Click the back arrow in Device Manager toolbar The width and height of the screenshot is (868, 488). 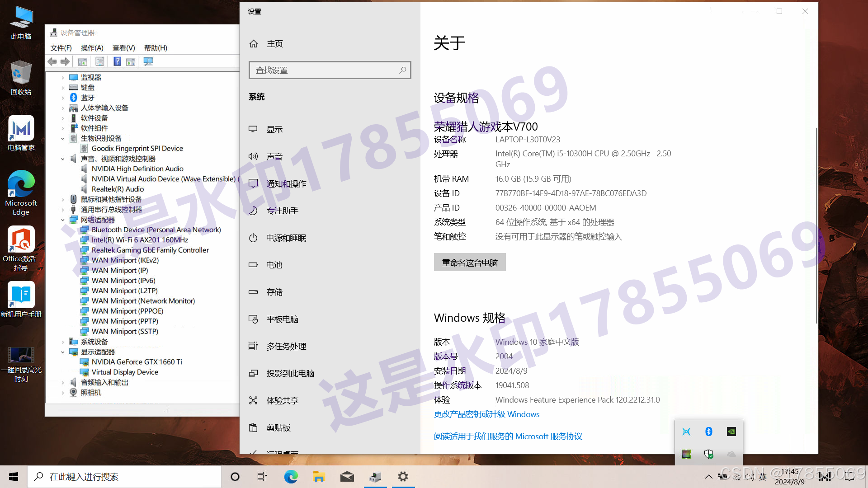(x=52, y=61)
